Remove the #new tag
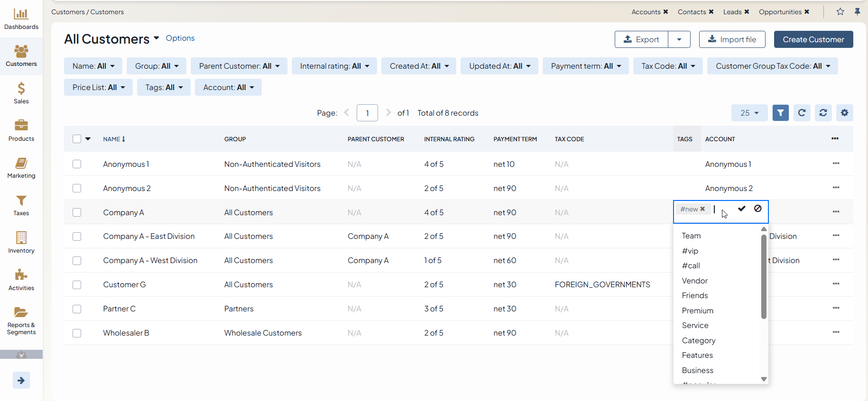This screenshot has height=401, width=868. [703, 209]
